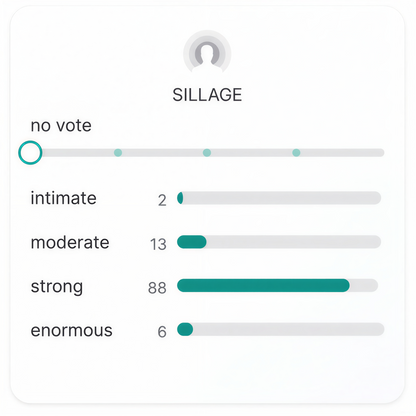This screenshot has width=416, height=416.
Task: Set sillage slider to third dot
Action: pos(296,153)
